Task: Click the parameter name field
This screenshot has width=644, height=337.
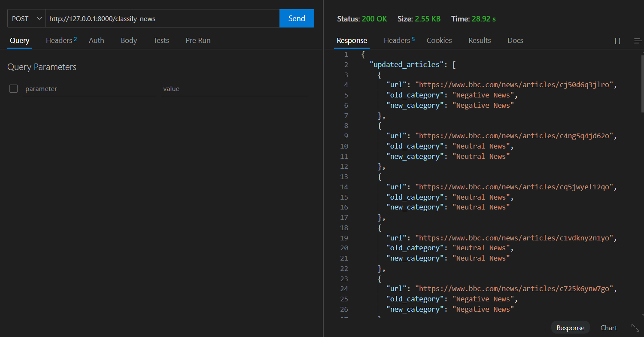Action: (x=89, y=89)
